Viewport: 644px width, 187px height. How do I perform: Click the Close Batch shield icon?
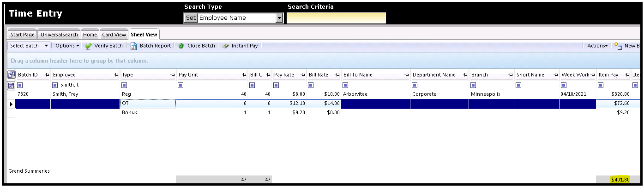pyautogui.click(x=181, y=46)
